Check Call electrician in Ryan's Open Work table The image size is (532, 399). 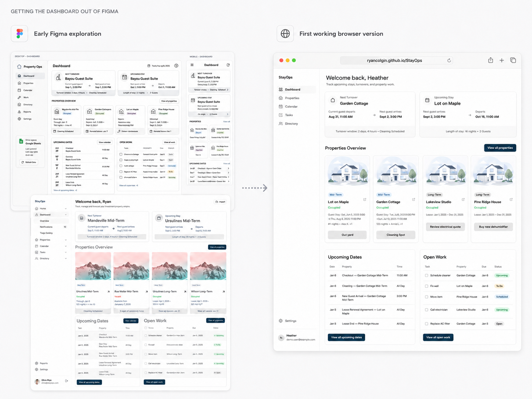pos(146,363)
